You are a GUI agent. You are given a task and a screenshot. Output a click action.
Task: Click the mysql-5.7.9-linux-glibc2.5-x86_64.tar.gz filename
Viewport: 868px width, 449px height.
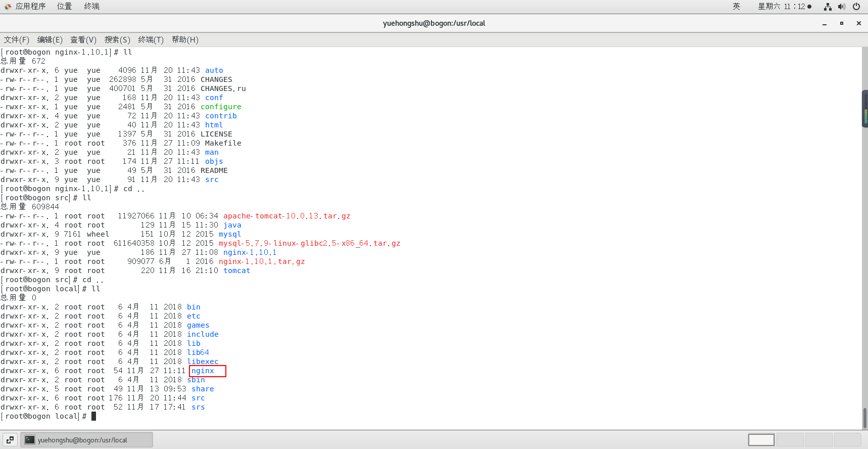309,243
